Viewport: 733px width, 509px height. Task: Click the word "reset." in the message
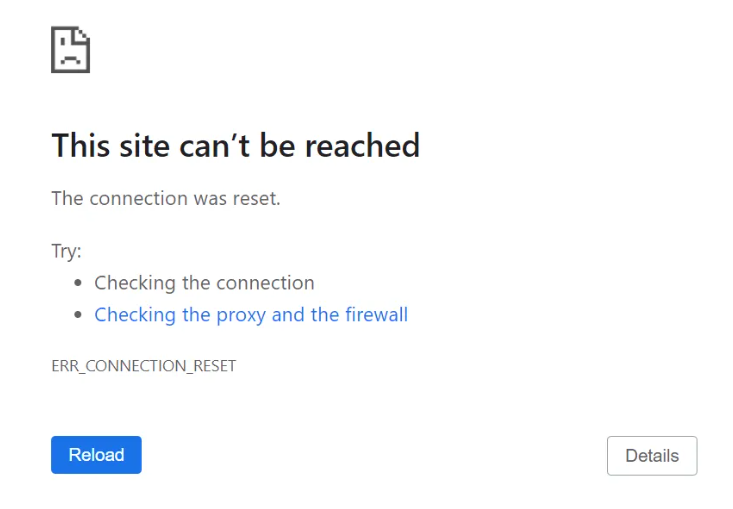coord(256,198)
